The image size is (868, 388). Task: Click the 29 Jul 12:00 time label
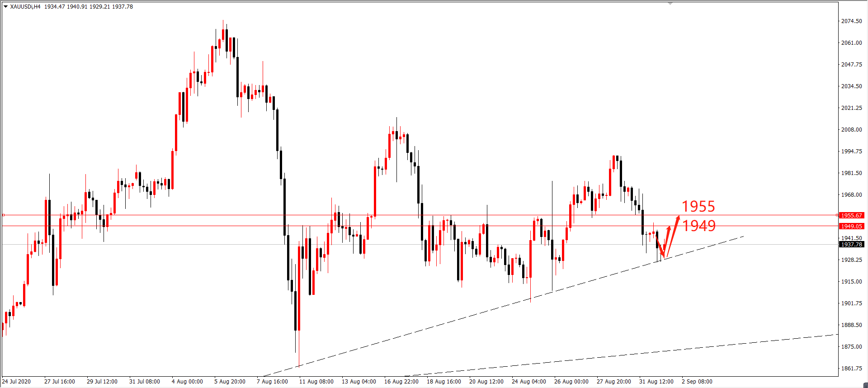tap(102, 382)
